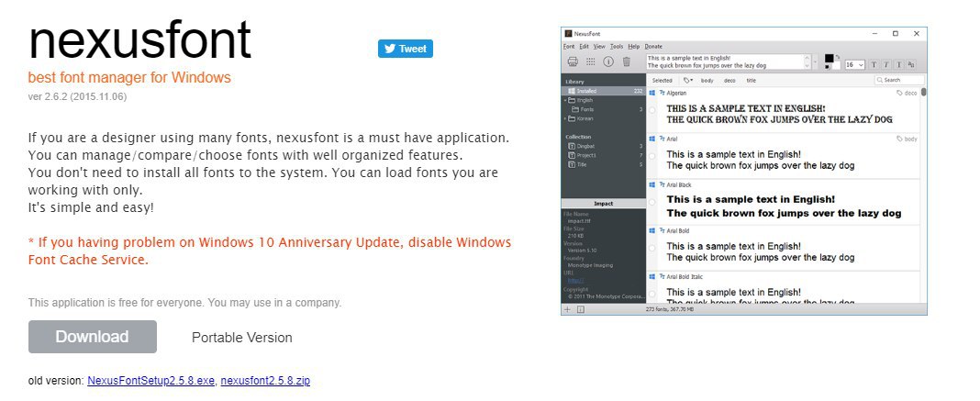Click the NexusFont app icon in title bar
The width and height of the screenshot is (980, 401).
click(568, 33)
